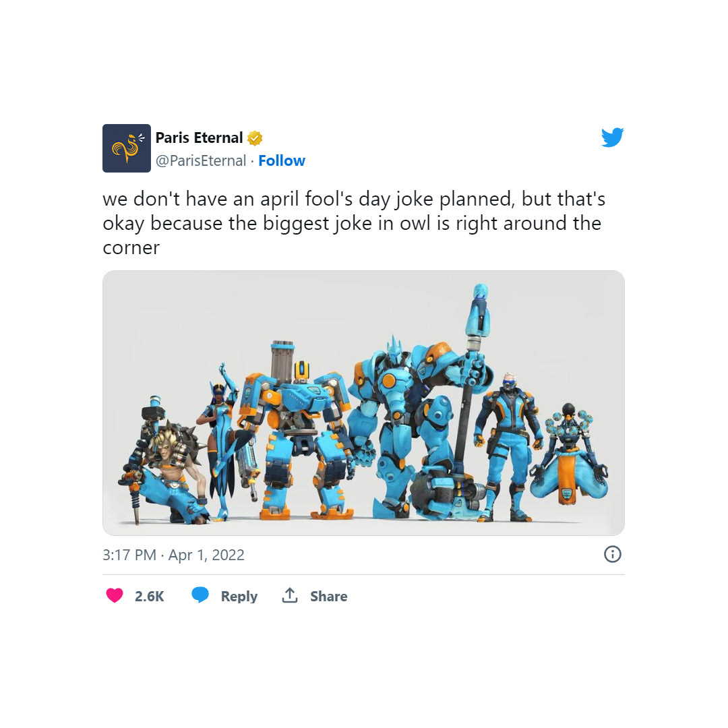
Task: Click the gold verified badge
Action: (254, 138)
